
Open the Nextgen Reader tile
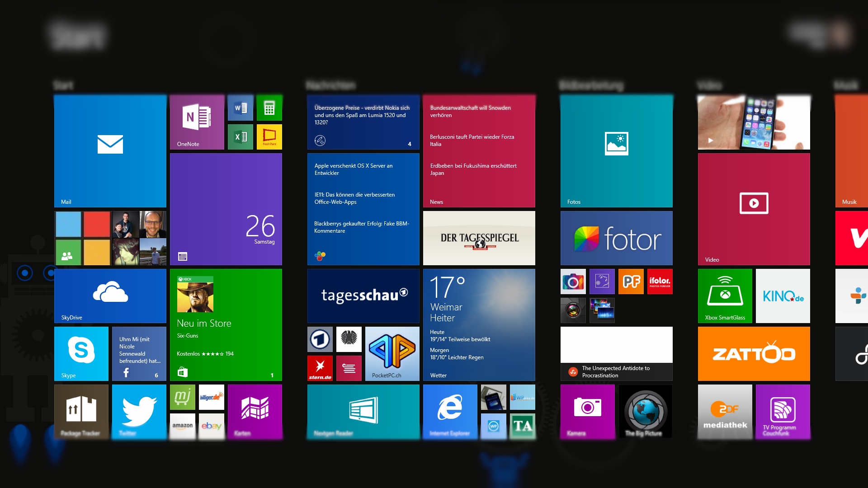[363, 412]
